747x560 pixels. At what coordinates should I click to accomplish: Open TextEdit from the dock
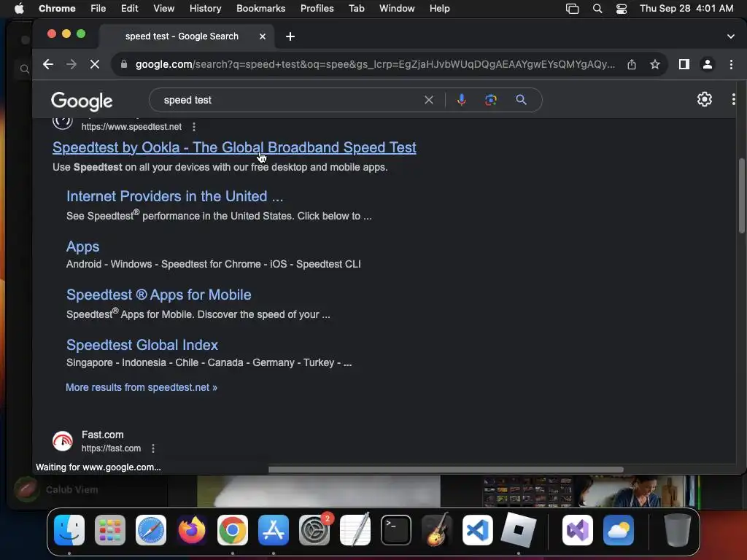pyautogui.click(x=355, y=529)
